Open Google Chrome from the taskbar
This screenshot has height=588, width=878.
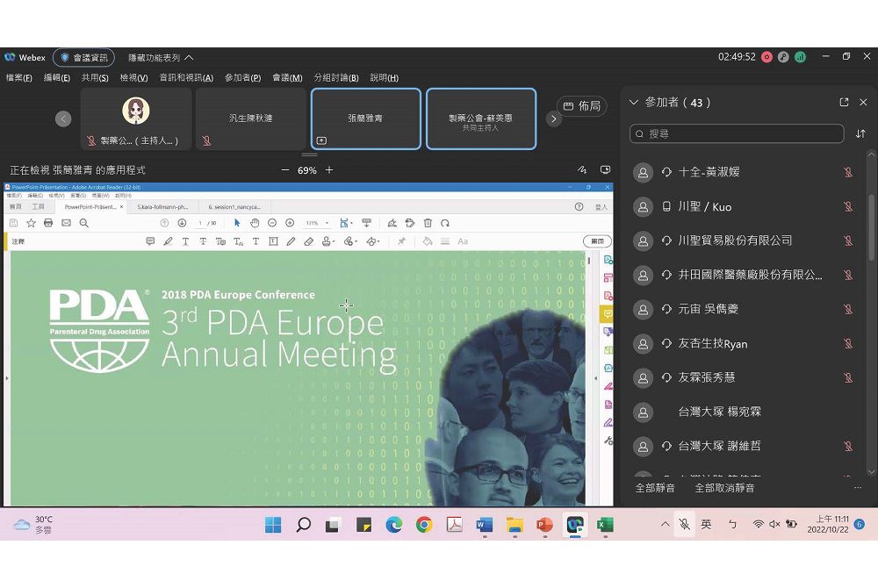click(424, 525)
